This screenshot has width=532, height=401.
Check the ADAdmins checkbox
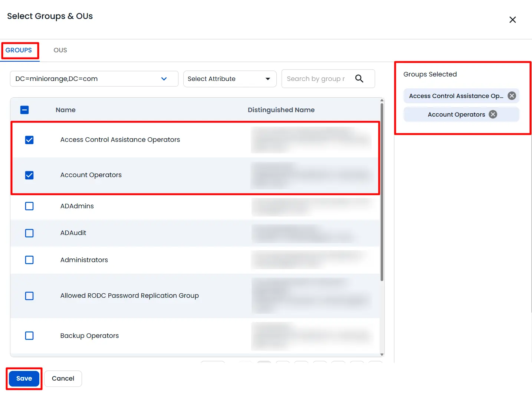pos(29,206)
